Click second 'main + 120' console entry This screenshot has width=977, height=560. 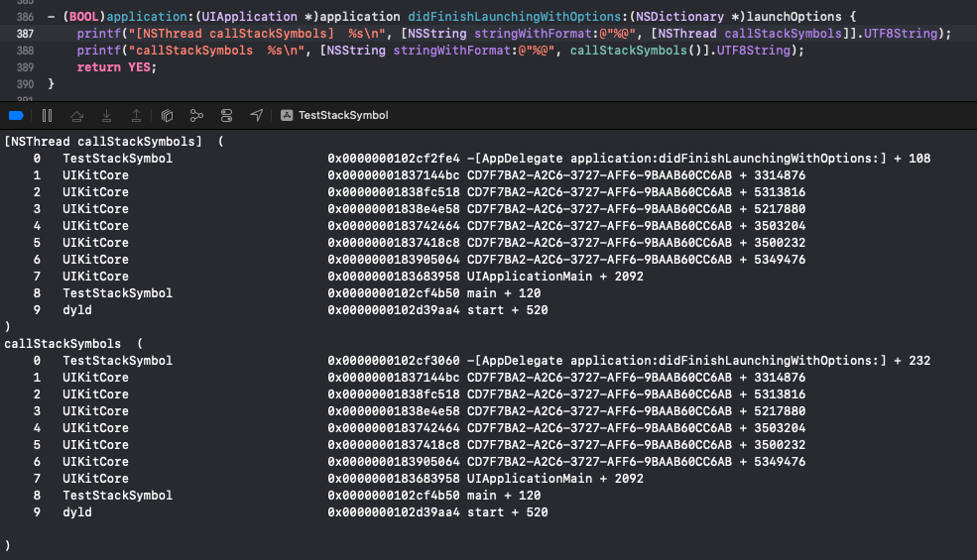[504, 496]
